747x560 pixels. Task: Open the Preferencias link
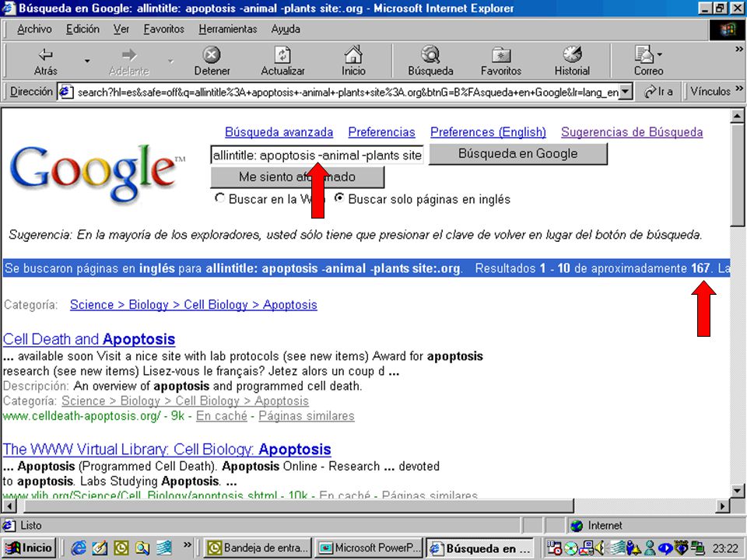click(381, 132)
